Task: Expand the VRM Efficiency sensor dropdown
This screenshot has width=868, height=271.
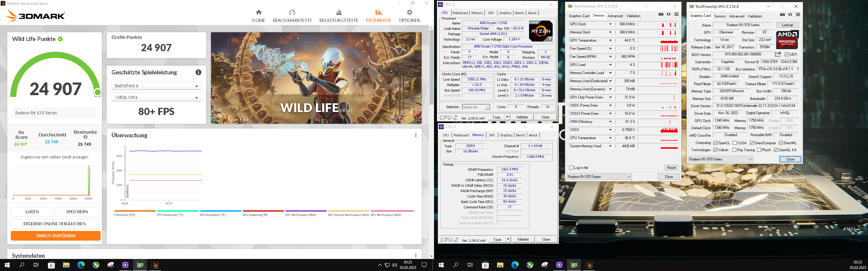Action: click(x=610, y=122)
